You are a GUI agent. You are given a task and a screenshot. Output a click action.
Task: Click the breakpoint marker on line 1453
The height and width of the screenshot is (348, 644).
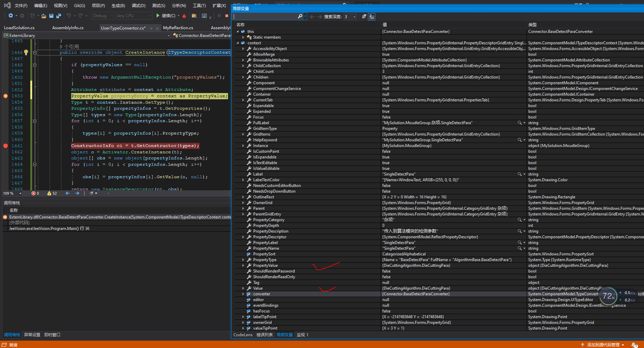5,96
